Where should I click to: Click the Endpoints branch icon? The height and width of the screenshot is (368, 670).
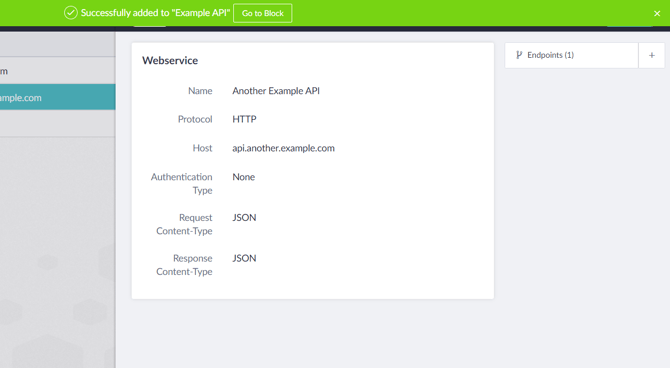[x=519, y=55]
